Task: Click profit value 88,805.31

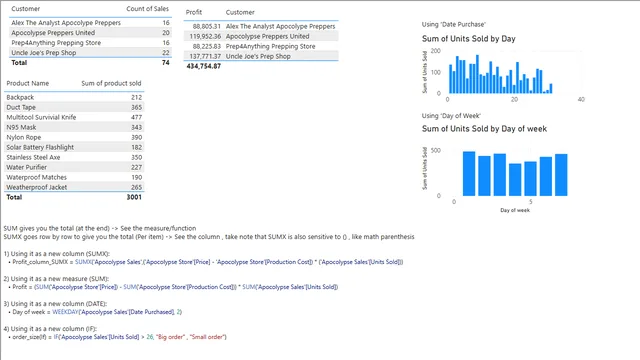Action: click(207, 26)
